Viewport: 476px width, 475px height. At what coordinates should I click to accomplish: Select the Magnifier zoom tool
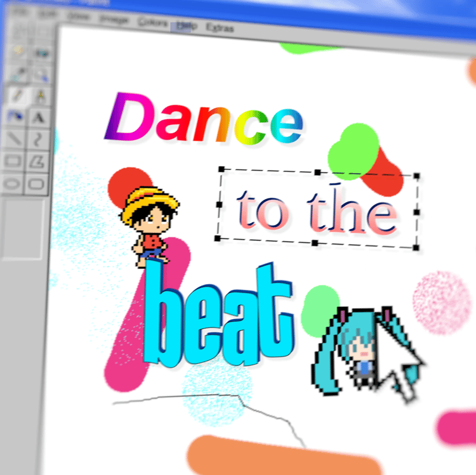point(41,75)
